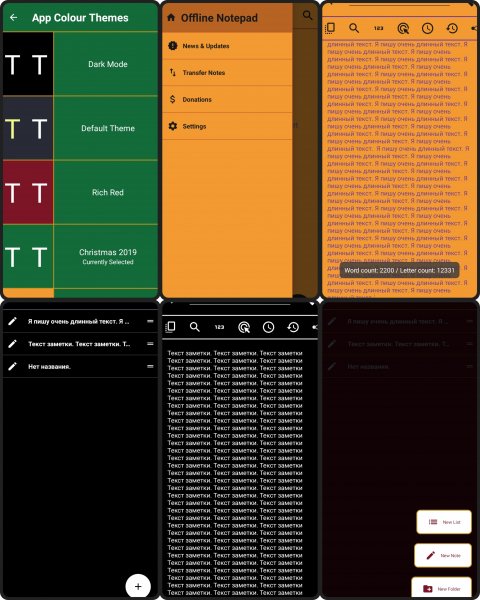The image size is (480, 600).
Task: Click the history icon in orange toolbar
Action: point(452,28)
